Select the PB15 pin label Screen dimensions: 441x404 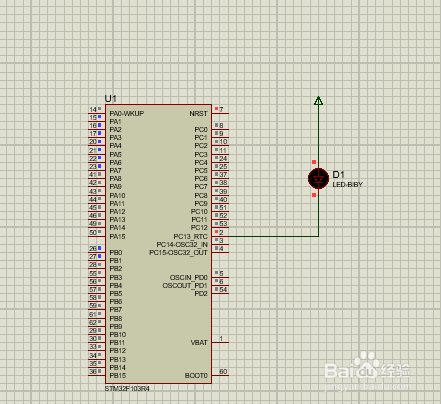[118, 376]
